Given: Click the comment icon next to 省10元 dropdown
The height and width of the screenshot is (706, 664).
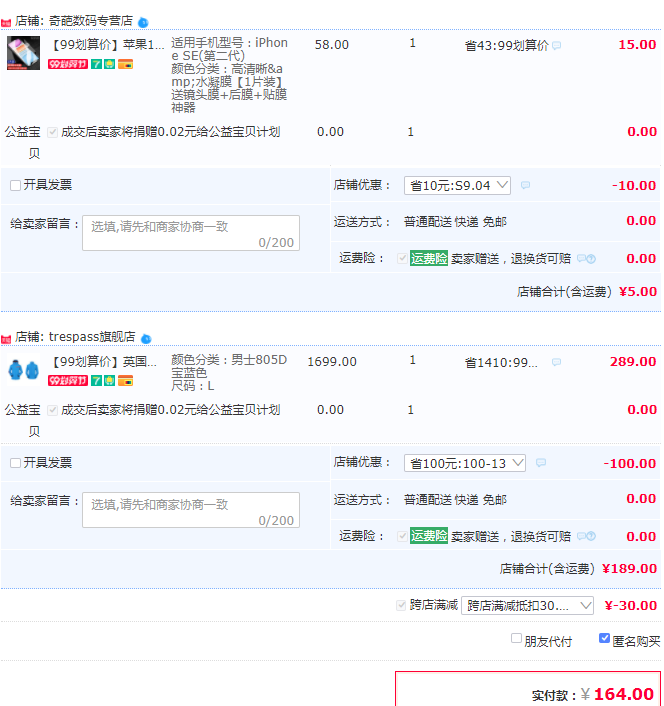Looking at the screenshot, I should (x=525, y=185).
